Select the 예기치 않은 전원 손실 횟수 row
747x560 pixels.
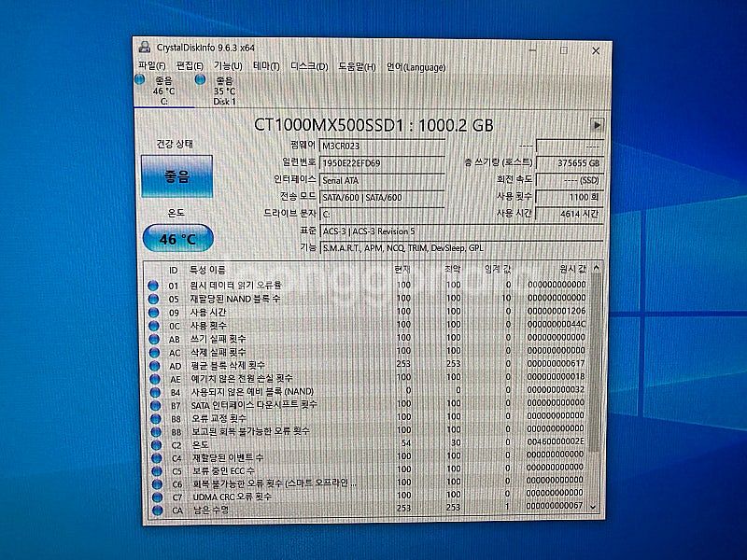(368, 379)
